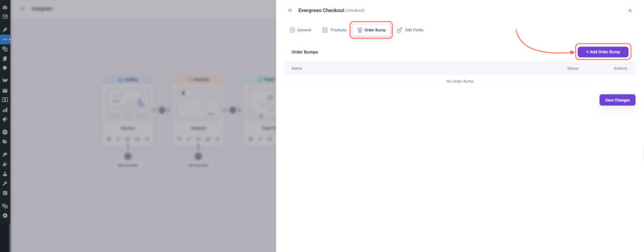Image resolution: width=644 pixels, height=252 pixels.
Task: Click the add-step circle between Landing and Checkout
Action: [x=162, y=110]
